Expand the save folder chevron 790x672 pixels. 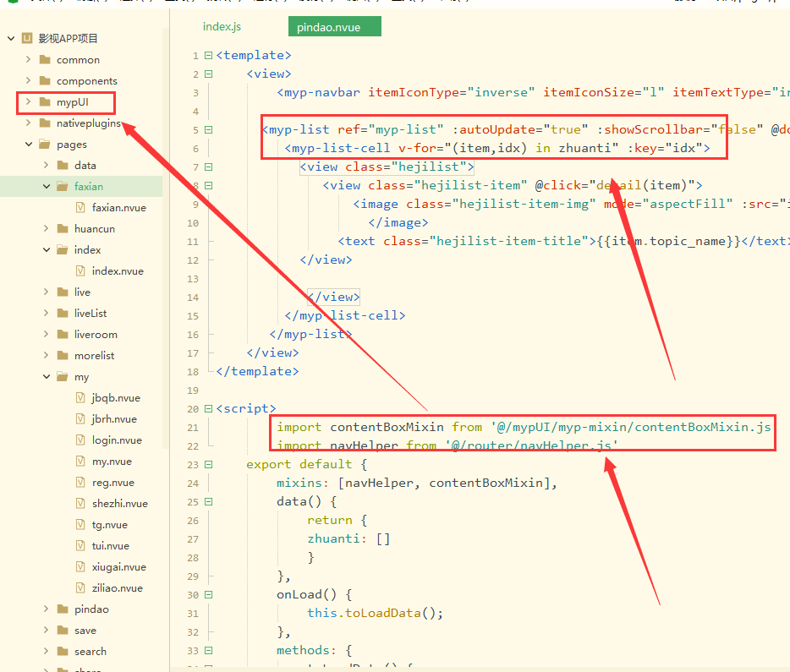47,631
